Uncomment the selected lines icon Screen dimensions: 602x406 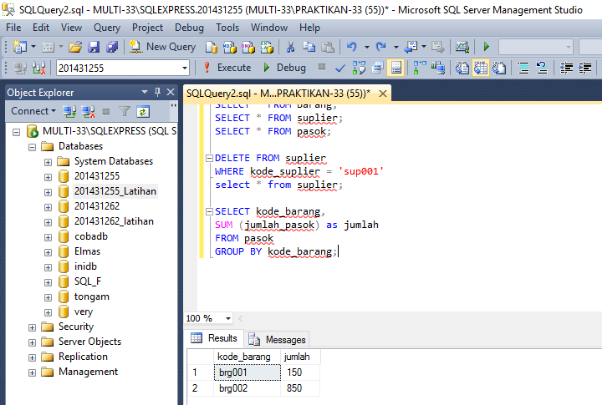[542, 68]
